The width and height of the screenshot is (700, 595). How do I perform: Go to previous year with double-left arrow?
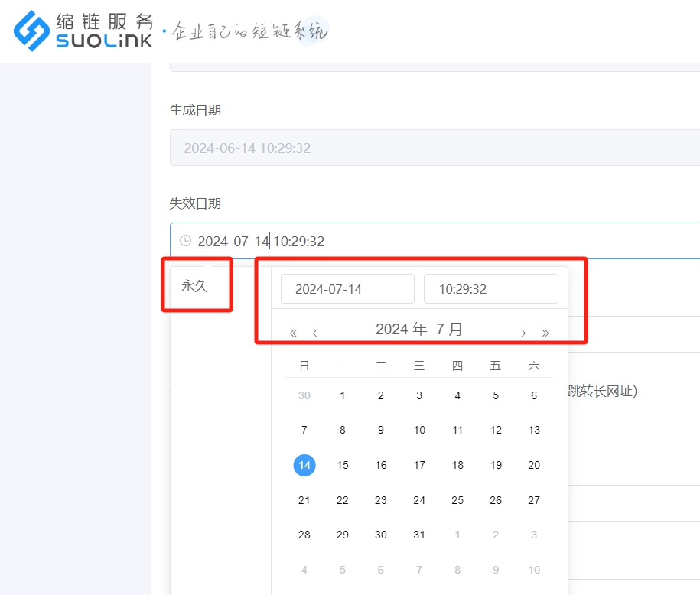tap(293, 333)
